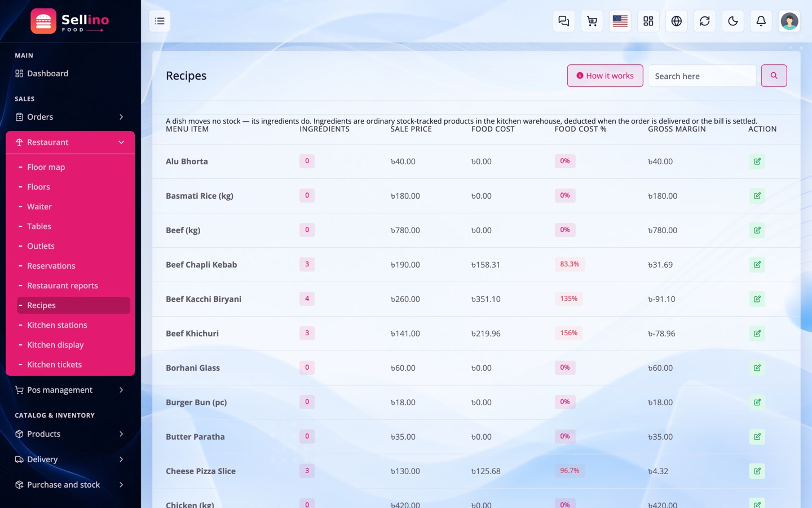This screenshot has height=508, width=812.
Task: Open the chat messages icon
Action: [564, 21]
